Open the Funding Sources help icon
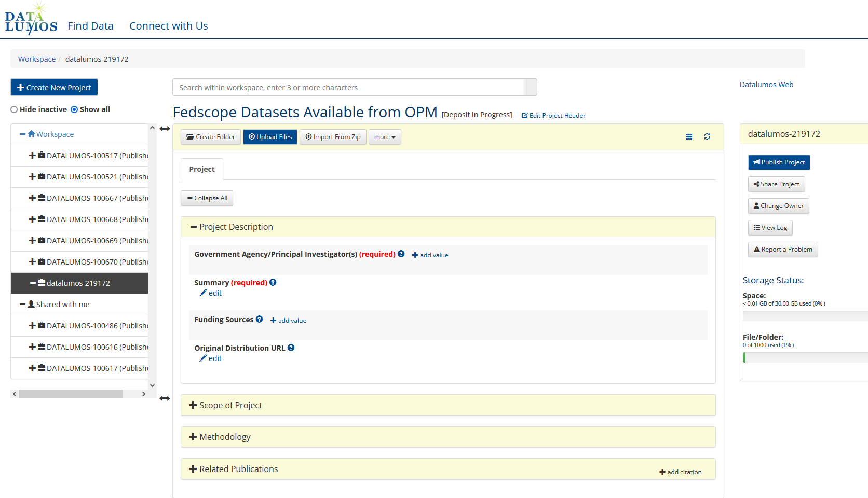 259,319
